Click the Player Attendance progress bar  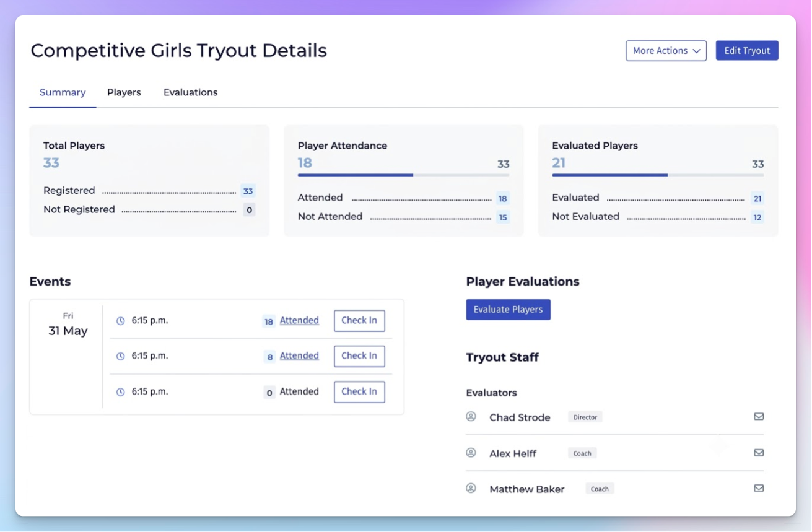(404, 175)
